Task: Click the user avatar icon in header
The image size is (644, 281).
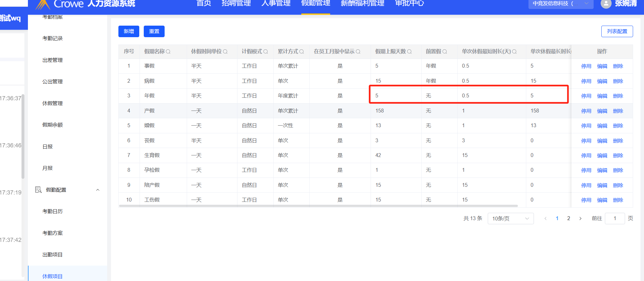Action: (x=605, y=4)
